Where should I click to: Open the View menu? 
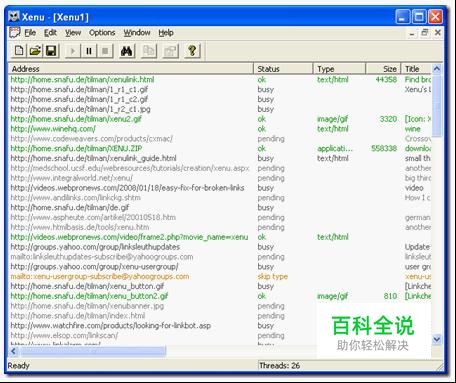(x=73, y=33)
